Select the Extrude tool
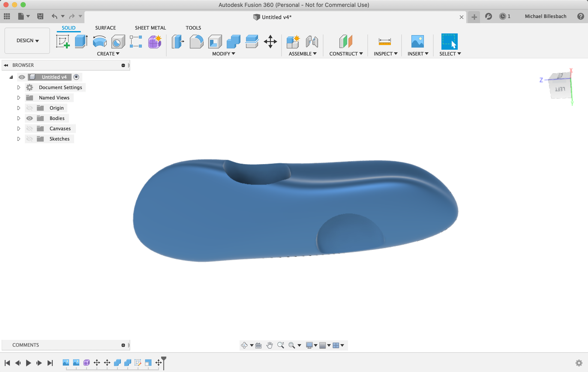Viewport: 588px width, 372px height. (x=81, y=41)
